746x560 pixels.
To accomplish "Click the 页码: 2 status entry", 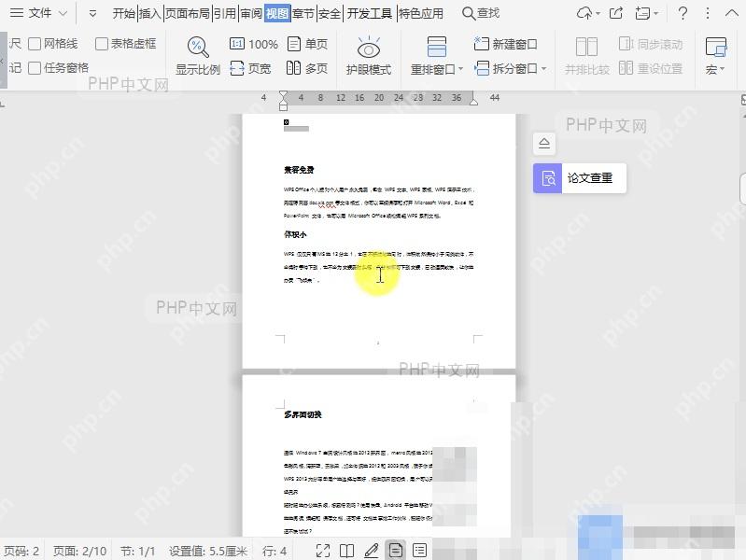I will [x=21, y=551].
